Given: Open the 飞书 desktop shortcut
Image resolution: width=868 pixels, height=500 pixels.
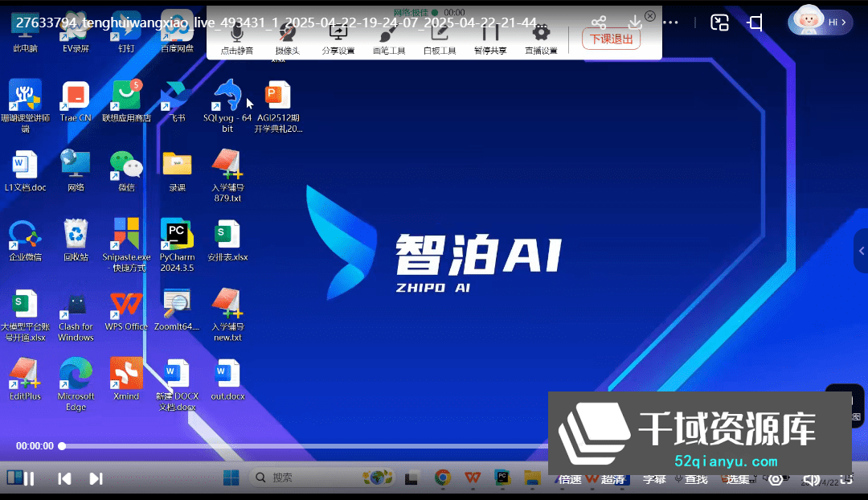Looking at the screenshot, I should (177, 102).
